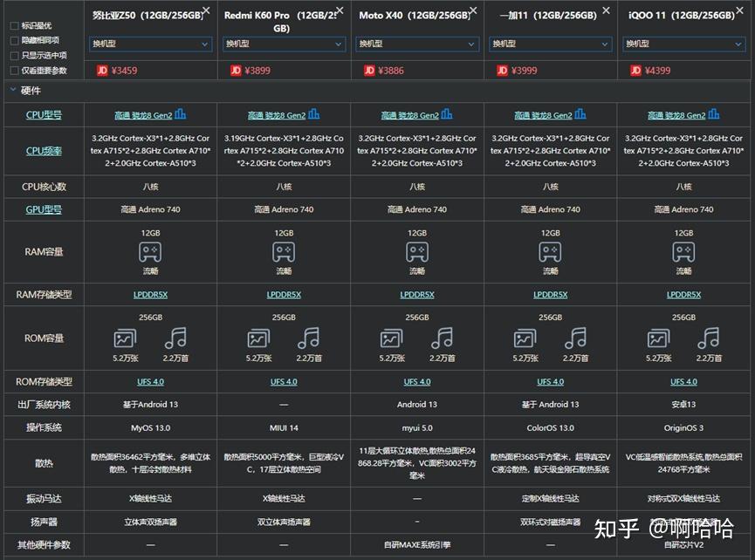Click the JD icon beside ¥3899
Image resolution: width=755 pixels, height=560 pixels.
coord(236,71)
